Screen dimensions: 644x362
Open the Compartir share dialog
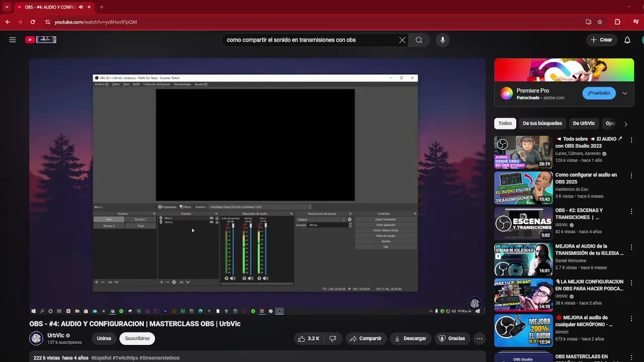click(366, 338)
